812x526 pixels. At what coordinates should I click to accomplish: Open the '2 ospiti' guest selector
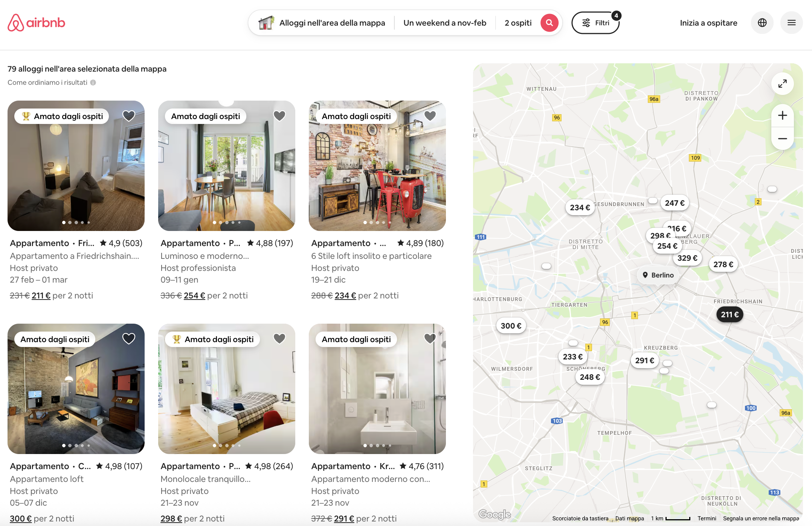[x=518, y=23]
